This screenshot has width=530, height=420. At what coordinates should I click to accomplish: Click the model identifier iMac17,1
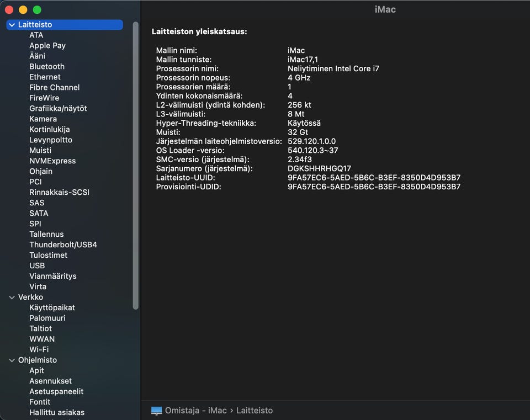(x=303, y=60)
